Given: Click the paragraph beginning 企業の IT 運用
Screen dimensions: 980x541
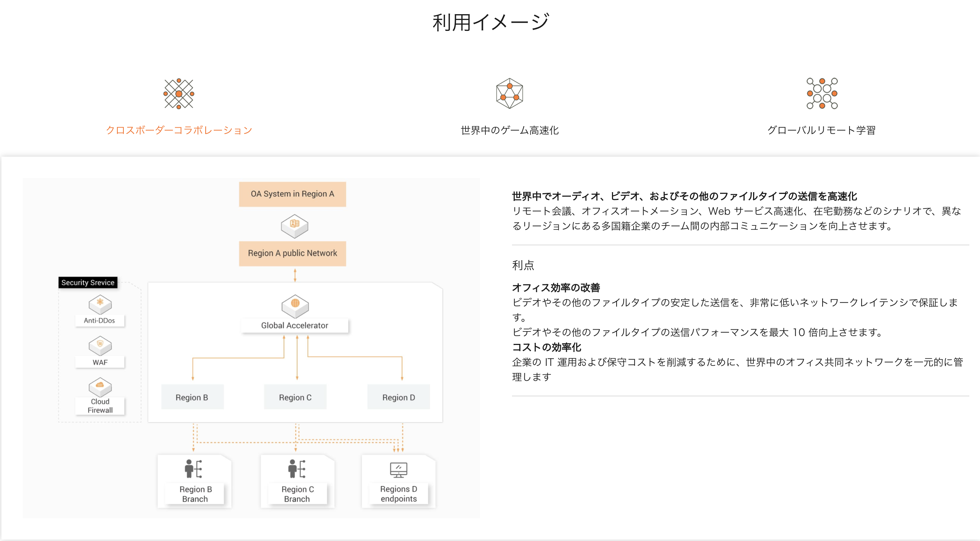Looking at the screenshot, I should point(737,369).
